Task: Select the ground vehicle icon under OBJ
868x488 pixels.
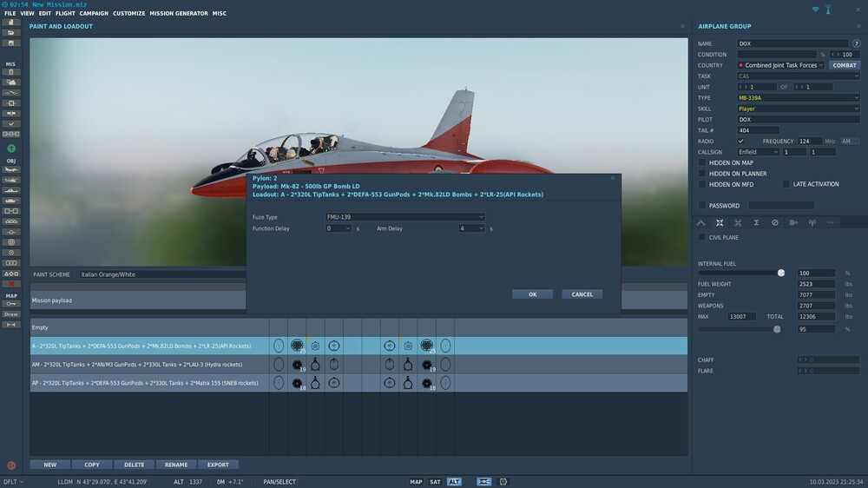Action: click(x=11, y=201)
